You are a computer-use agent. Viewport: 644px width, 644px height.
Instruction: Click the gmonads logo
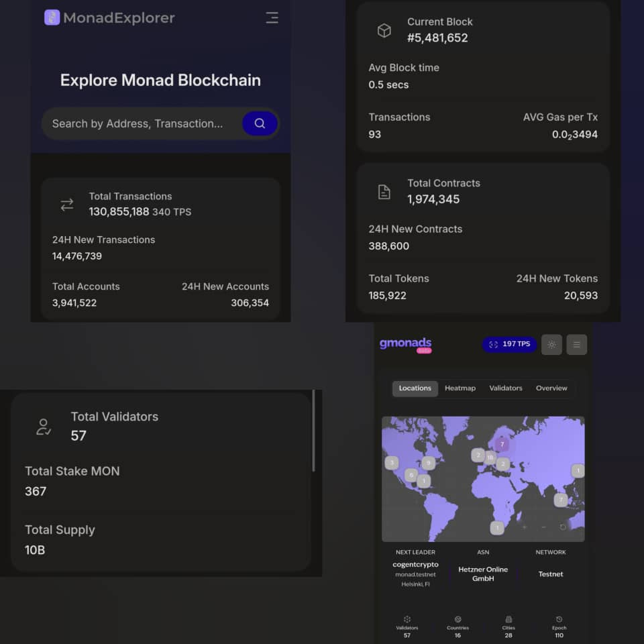(405, 345)
